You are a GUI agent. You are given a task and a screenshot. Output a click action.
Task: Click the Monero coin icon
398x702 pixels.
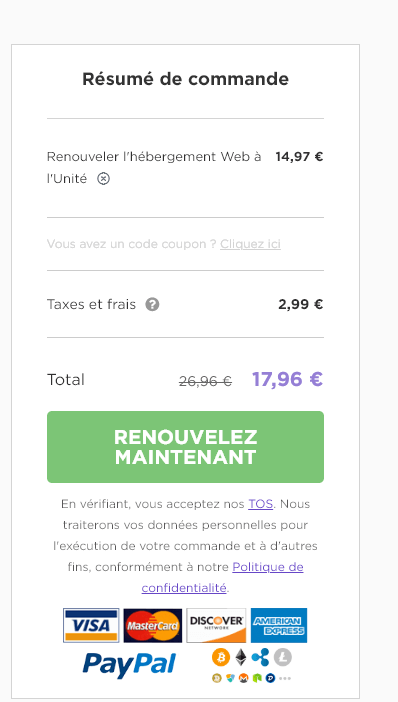pyautogui.click(x=244, y=678)
